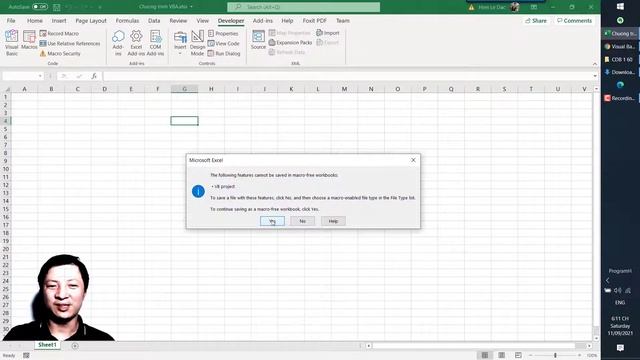Open Macro Security settings
This screenshot has height=360, width=640.
point(60,53)
